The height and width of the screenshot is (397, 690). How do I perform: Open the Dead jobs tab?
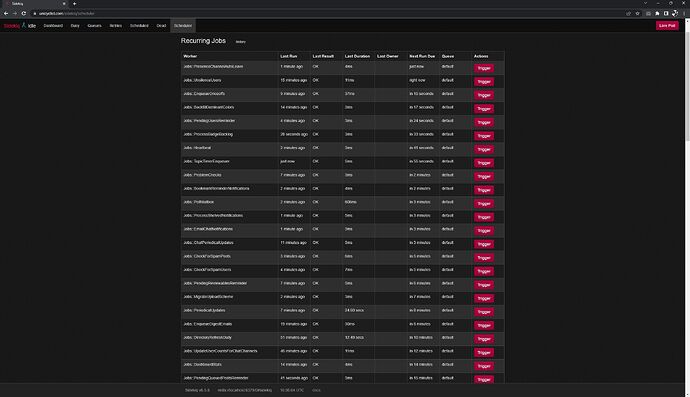tap(161, 26)
